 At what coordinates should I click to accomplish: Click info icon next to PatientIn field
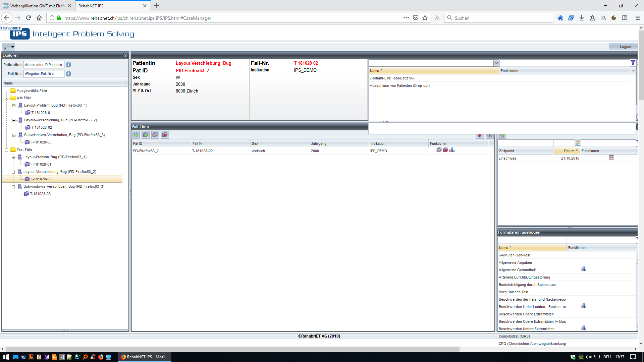pyautogui.click(x=68, y=65)
